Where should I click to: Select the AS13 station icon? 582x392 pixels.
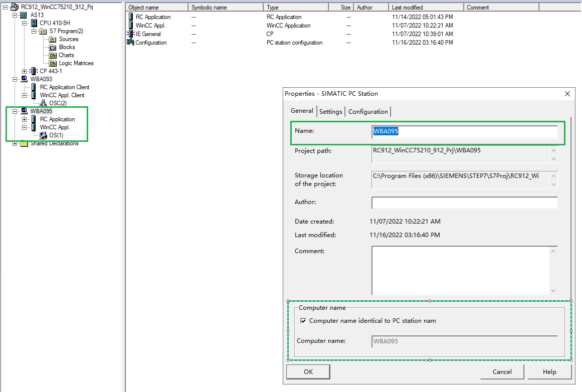[24, 15]
